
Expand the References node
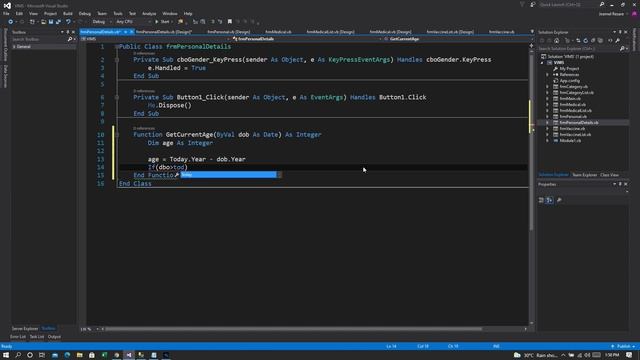(x=548, y=75)
